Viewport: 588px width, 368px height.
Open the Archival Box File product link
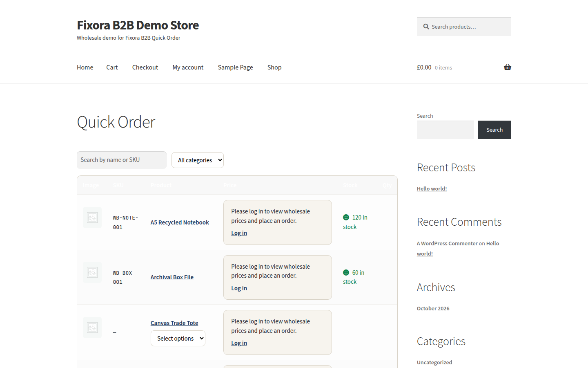[x=172, y=277]
